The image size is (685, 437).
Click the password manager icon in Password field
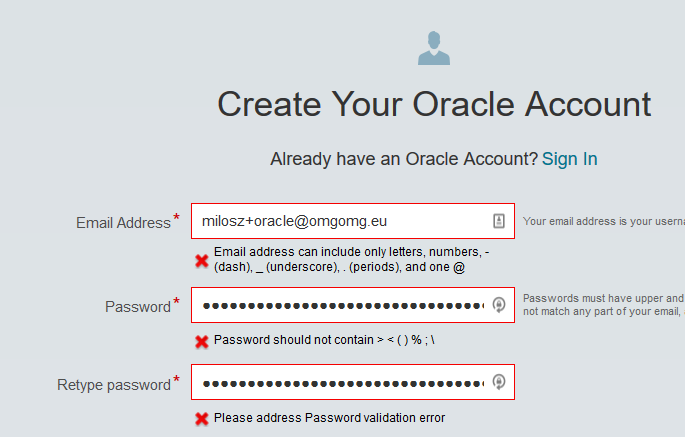click(499, 305)
